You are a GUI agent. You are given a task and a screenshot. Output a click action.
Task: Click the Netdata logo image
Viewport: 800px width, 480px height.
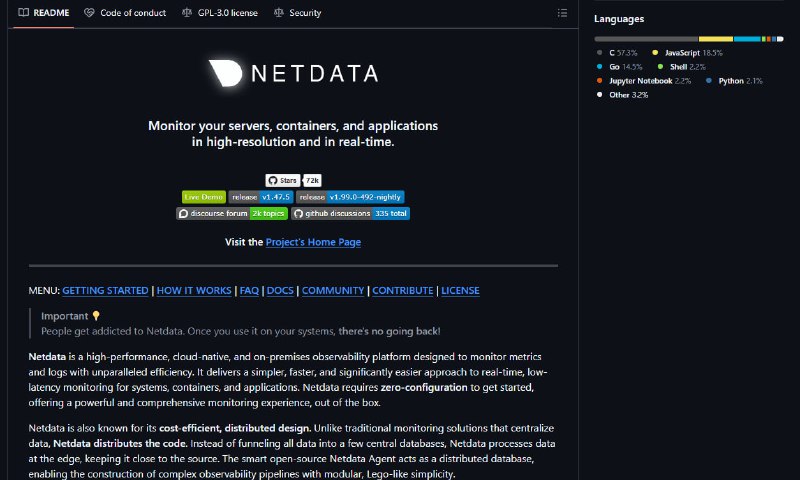click(293, 73)
